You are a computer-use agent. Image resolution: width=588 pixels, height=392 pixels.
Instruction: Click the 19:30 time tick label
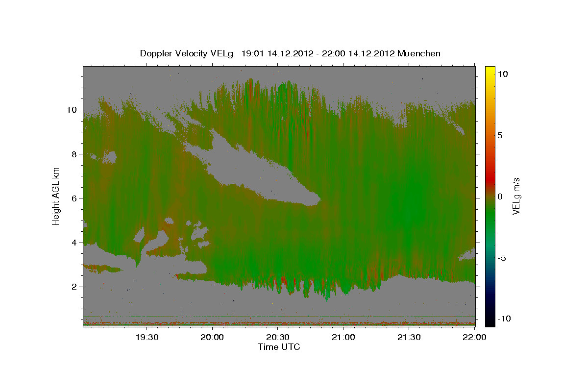(147, 337)
